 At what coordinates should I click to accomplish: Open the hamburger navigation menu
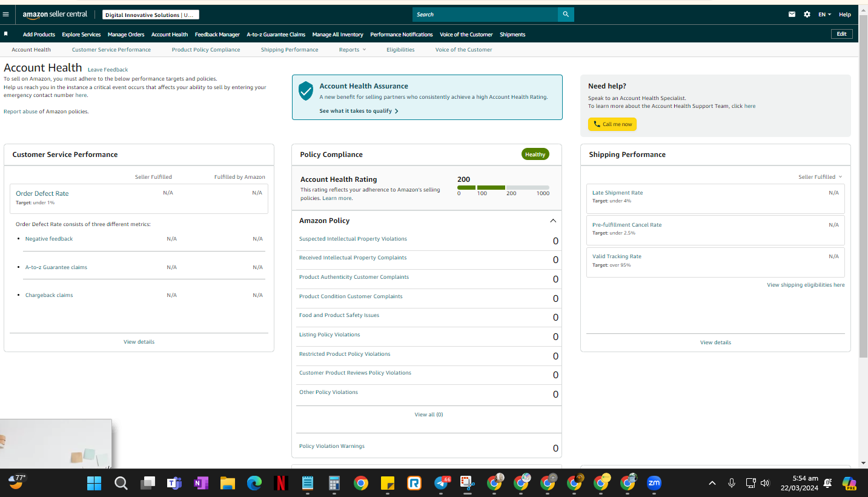click(6, 15)
